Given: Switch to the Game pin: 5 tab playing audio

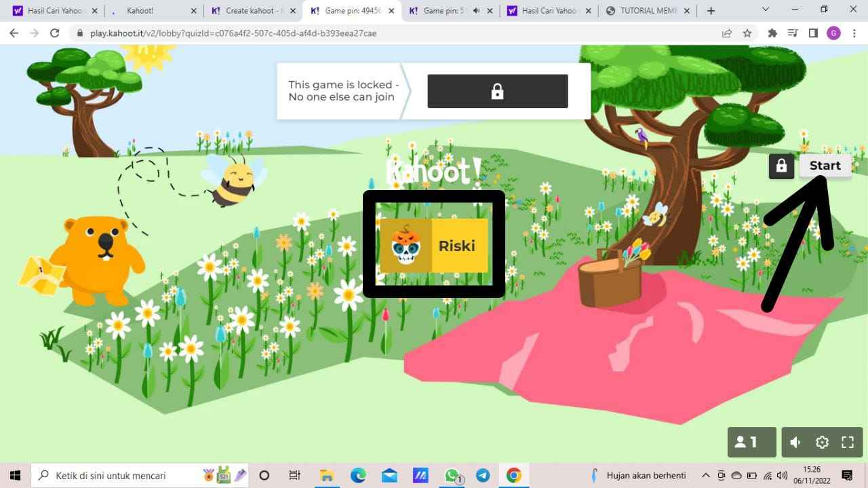Looking at the screenshot, I should pyautogui.click(x=450, y=11).
